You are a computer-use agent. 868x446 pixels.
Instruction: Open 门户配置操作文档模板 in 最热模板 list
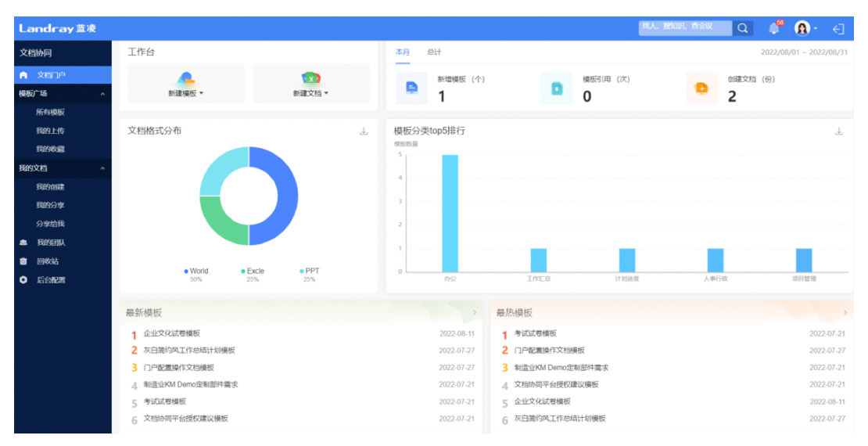point(549,351)
